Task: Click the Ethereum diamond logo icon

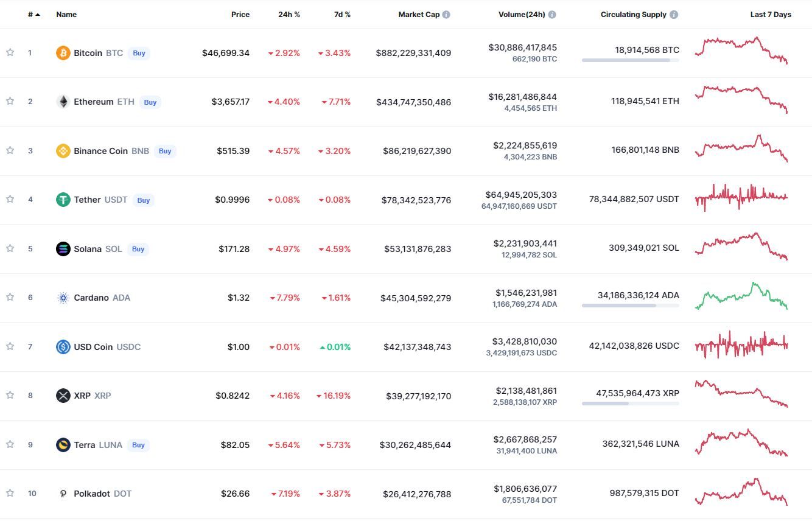Action: (63, 102)
